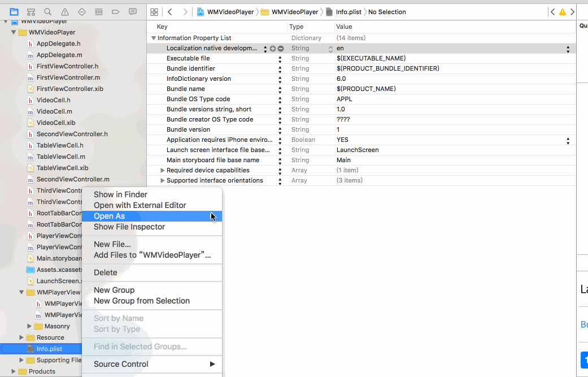Expand Supported interface orientations array
This screenshot has width=588, height=377.
pos(162,180)
